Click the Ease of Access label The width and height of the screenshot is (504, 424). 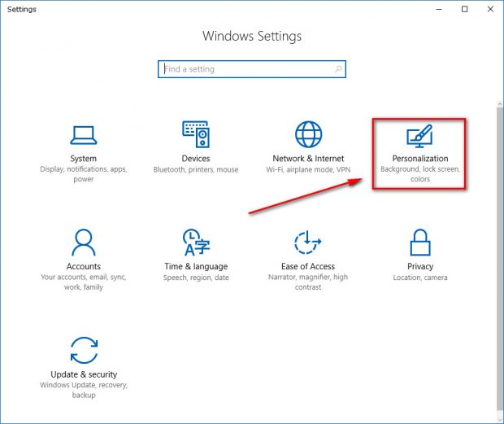click(308, 266)
